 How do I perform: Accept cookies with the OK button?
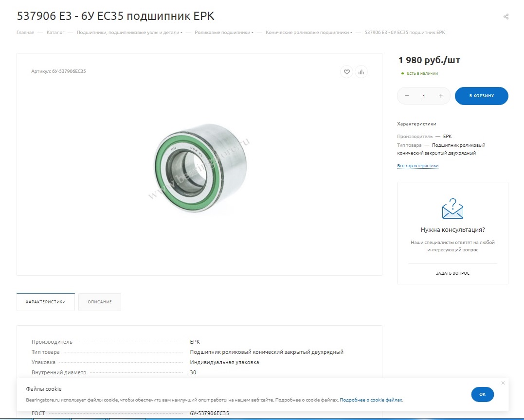tap(482, 394)
